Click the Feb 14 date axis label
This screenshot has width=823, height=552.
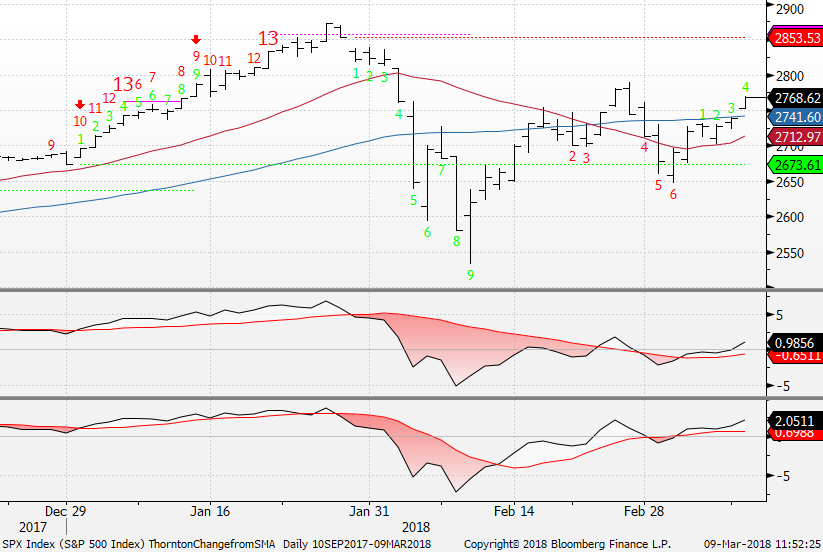click(x=514, y=511)
